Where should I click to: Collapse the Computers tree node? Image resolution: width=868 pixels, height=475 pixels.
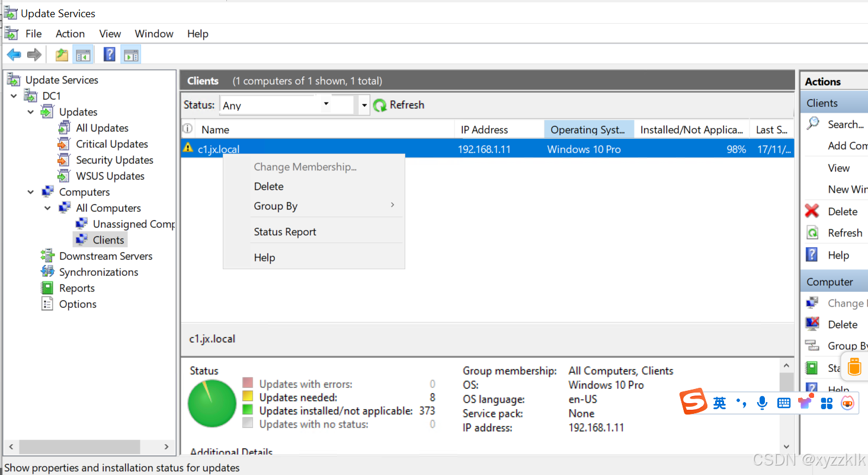point(31,192)
